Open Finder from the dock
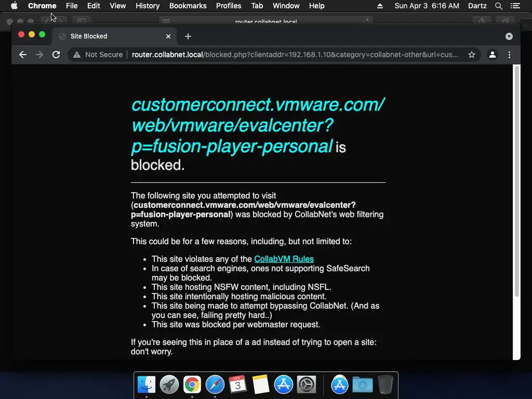Image resolution: width=532 pixels, height=399 pixels. click(146, 385)
